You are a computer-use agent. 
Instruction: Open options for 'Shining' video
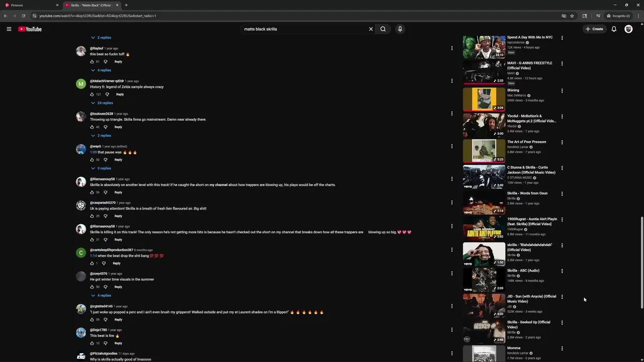coord(562,91)
